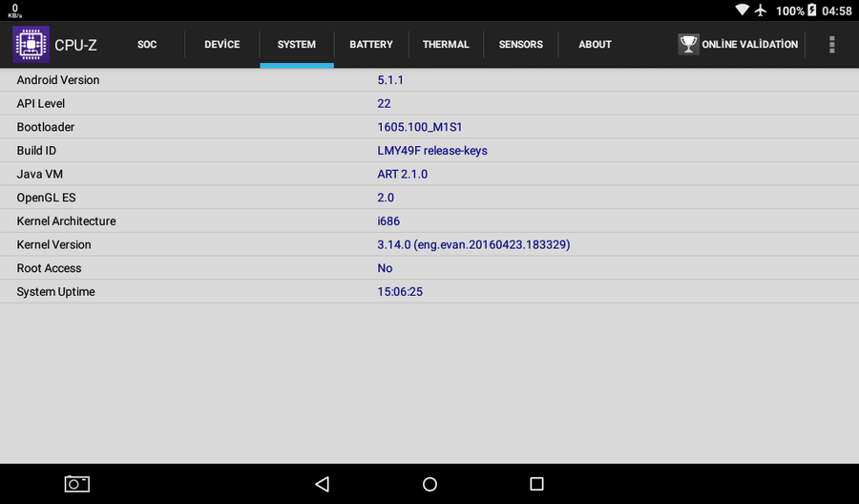Tap ONLINE VALIDATION text button
The width and height of the screenshot is (859, 504).
tap(750, 44)
